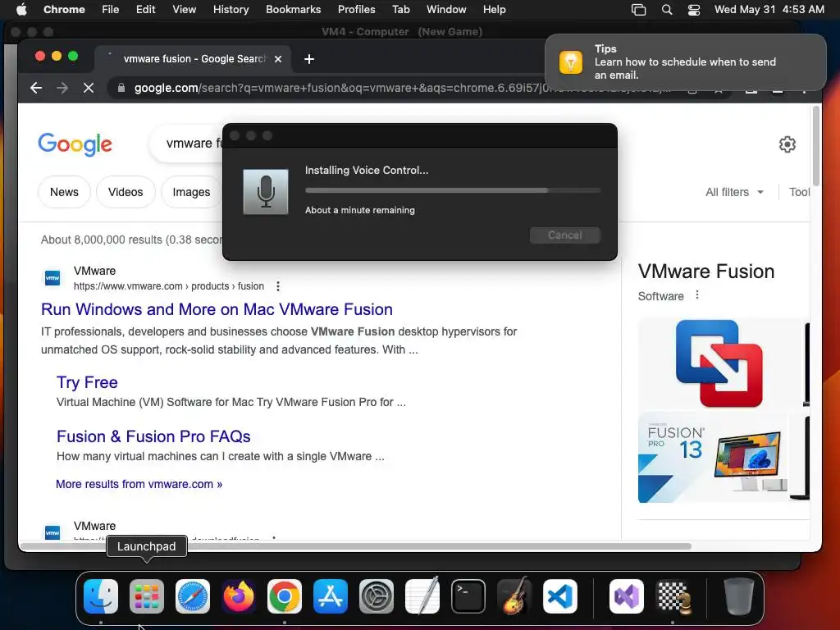The width and height of the screenshot is (840, 630).
Task: Cancel the Voice Control installation
Action: tap(564, 235)
